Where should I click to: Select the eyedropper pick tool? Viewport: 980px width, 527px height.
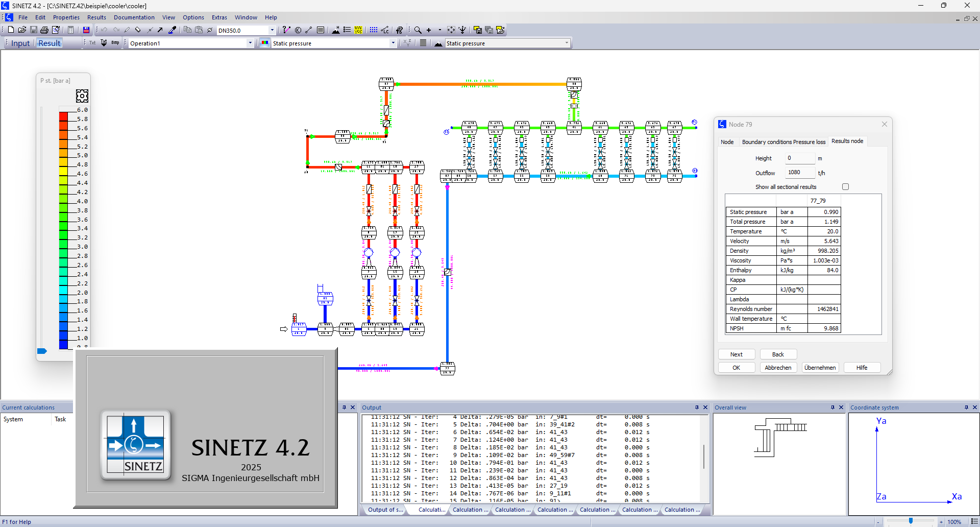pos(172,30)
